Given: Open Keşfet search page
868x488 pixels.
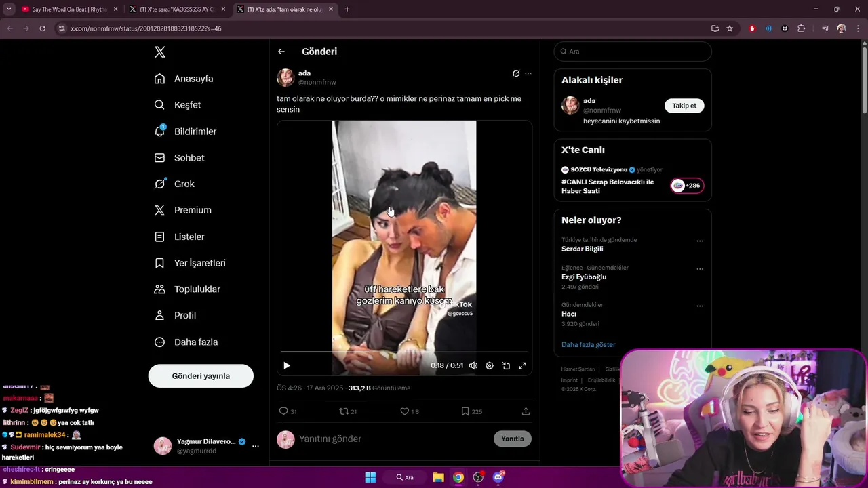Looking at the screenshot, I should pos(178,105).
